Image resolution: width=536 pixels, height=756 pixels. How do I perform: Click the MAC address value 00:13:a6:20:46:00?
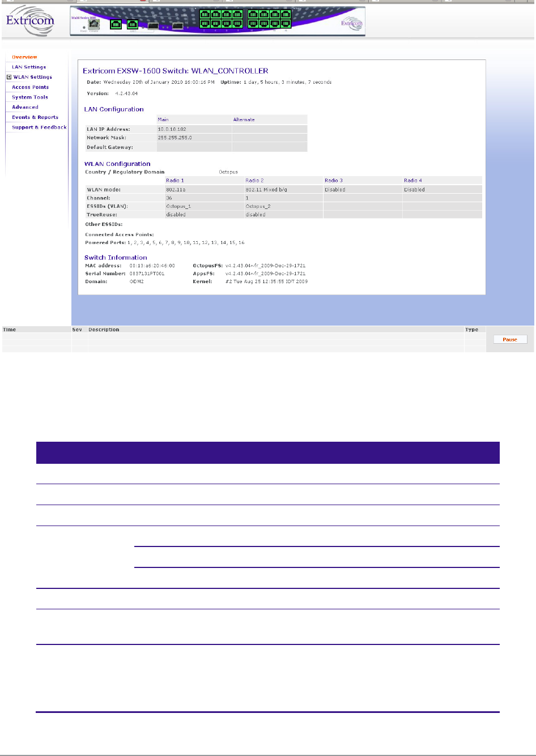pos(152,266)
